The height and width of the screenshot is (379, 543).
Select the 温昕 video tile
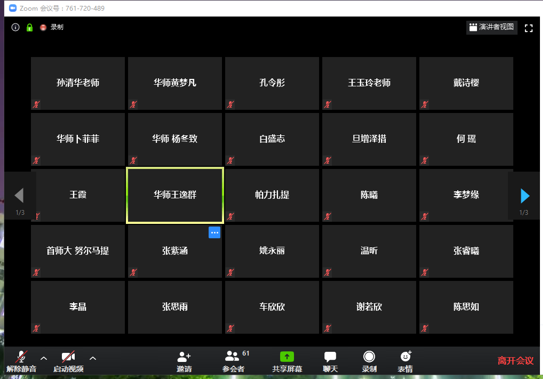pyautogui.click(x=369, y=252)
